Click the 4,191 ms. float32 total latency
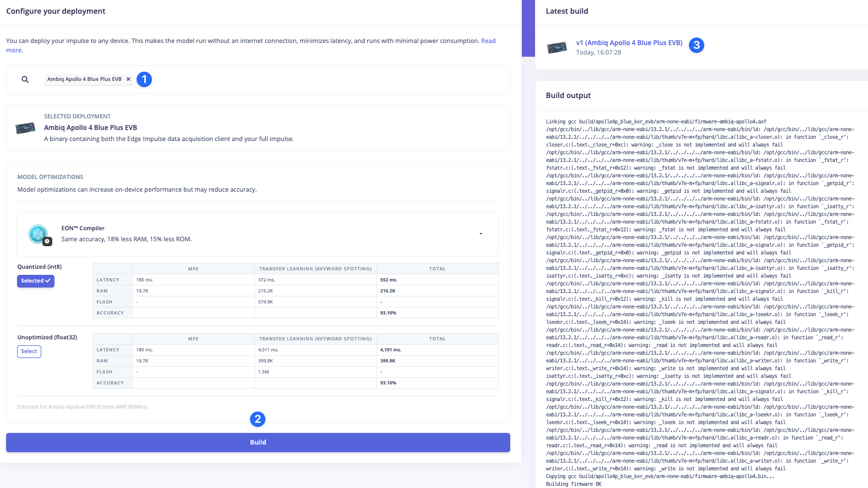The height and width of the screenshot is (488, 868). tap(391, 350)
